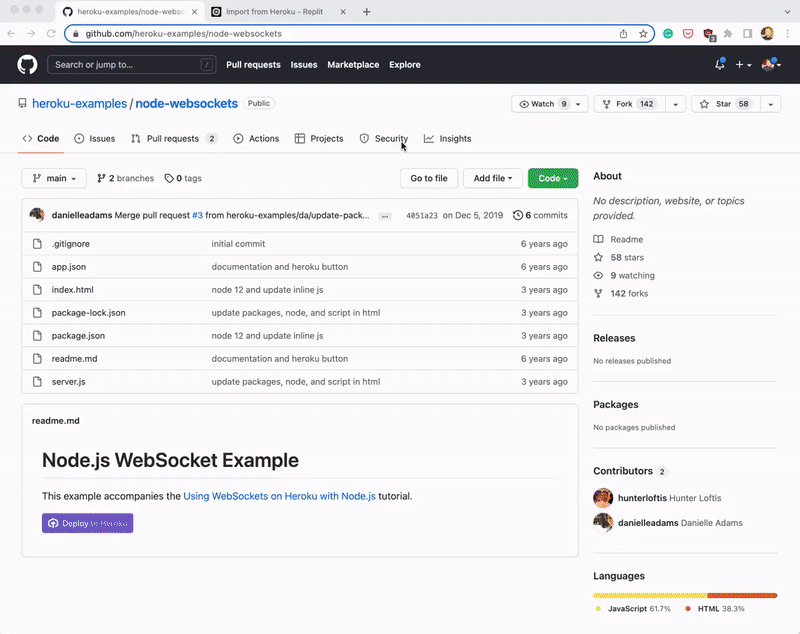Expand the collapsed commit message ellipsis
This screenshot has width=800, height=634.
(x=385, y=215)
